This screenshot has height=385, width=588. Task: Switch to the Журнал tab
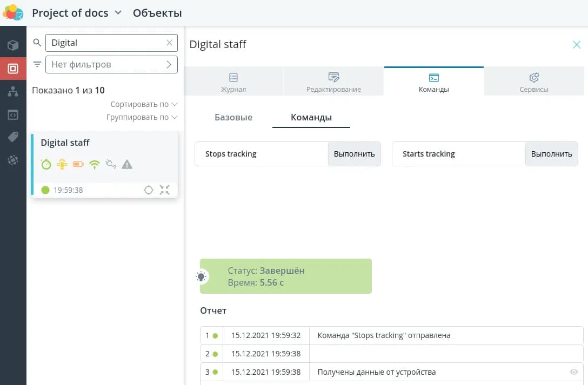pos(233,83)
